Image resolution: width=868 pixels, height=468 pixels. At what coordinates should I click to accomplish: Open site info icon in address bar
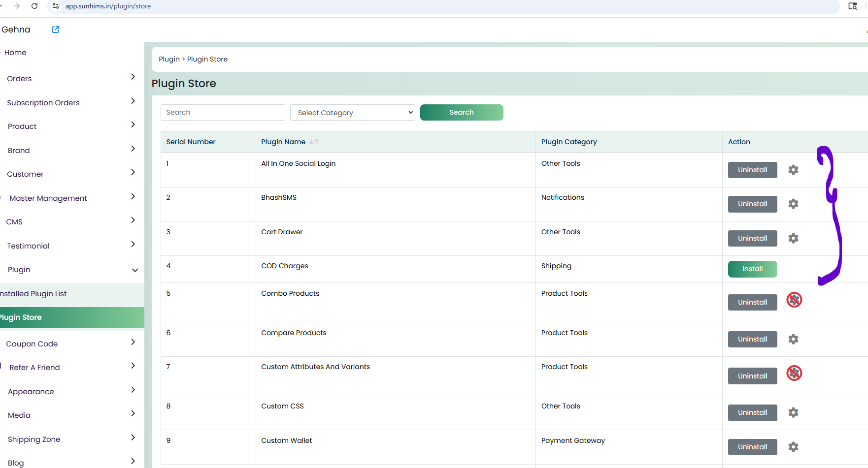coord(56,6)
